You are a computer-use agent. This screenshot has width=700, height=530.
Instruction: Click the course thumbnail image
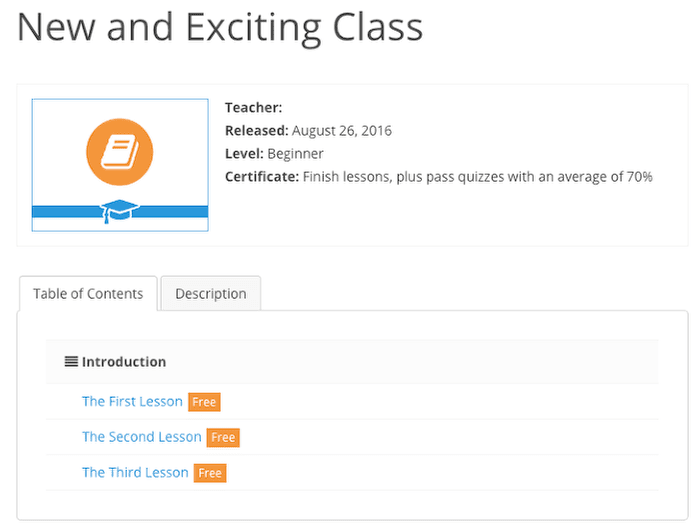(x=120, y=165)
